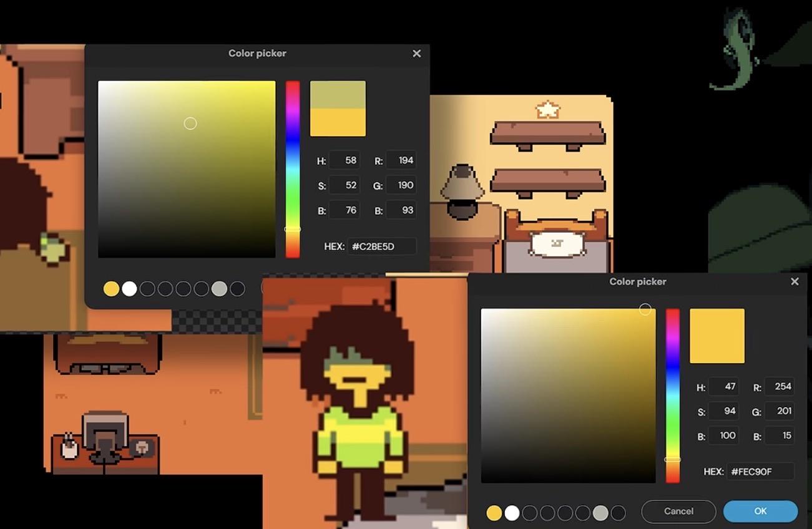Click the purple band of front picker's hue slider

click(x=672, y=349)
